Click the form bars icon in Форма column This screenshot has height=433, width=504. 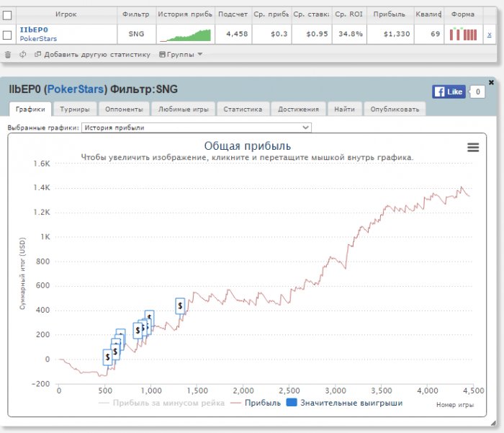point(463,34)
